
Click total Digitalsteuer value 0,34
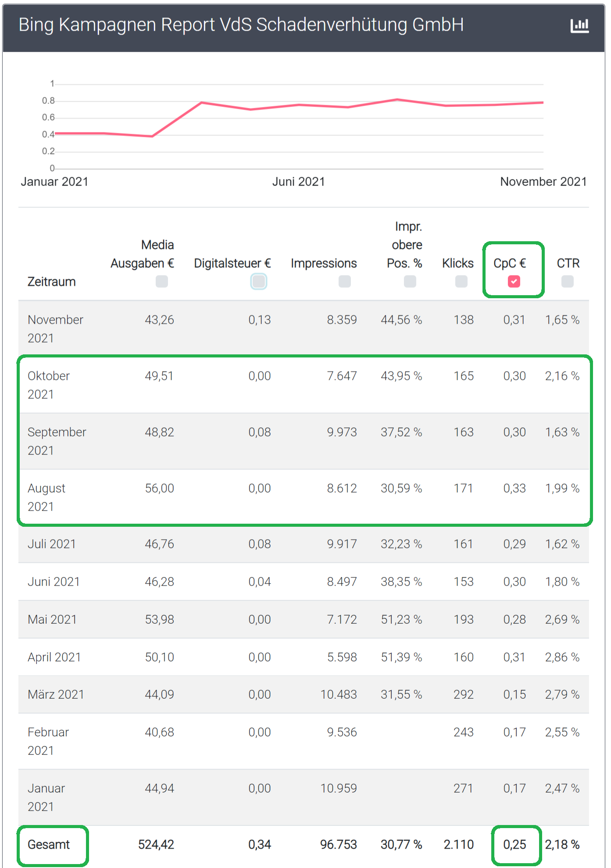click(260, 844)
